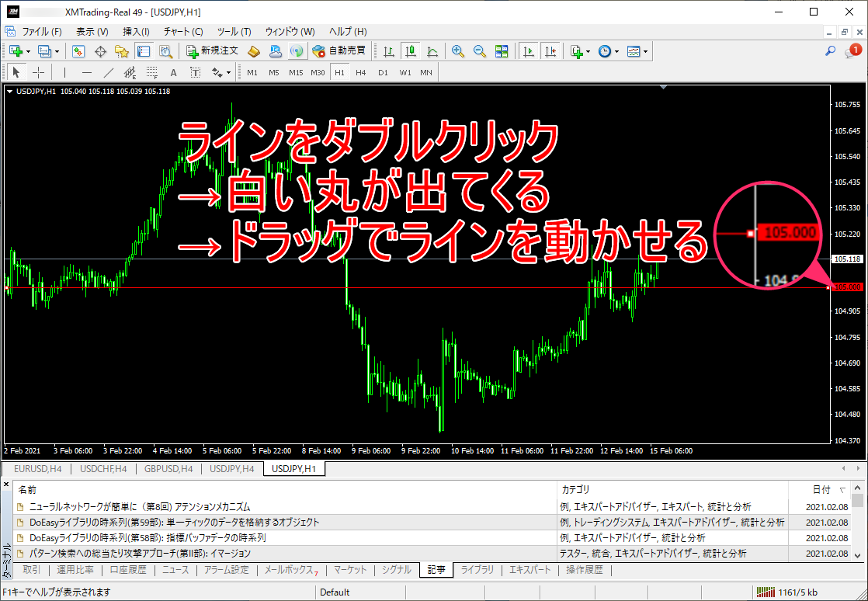This screenshot has width=868, height=601.
Task: Switch timeframe to D1
Action: click(383, 72)
